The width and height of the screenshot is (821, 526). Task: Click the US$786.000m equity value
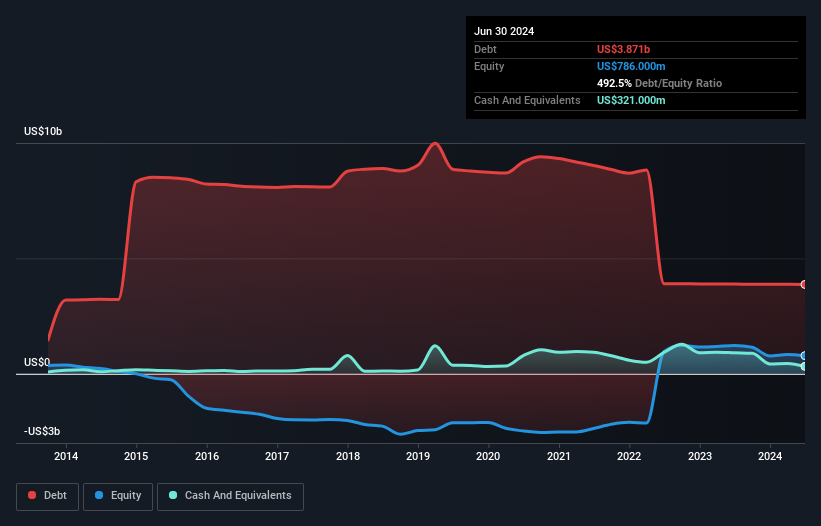pos(631,66)
